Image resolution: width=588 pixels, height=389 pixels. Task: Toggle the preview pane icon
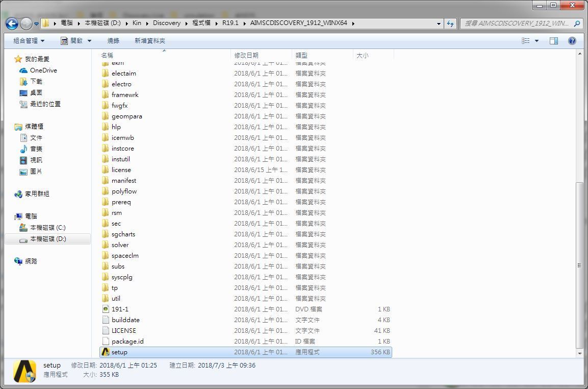pyautogui.click(x=553, y=40)
